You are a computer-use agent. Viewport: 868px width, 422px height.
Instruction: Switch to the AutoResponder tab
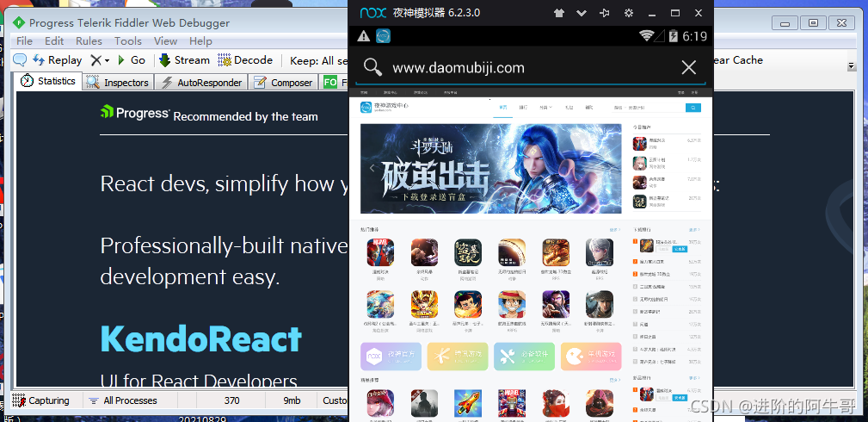(x=201, y=83)
